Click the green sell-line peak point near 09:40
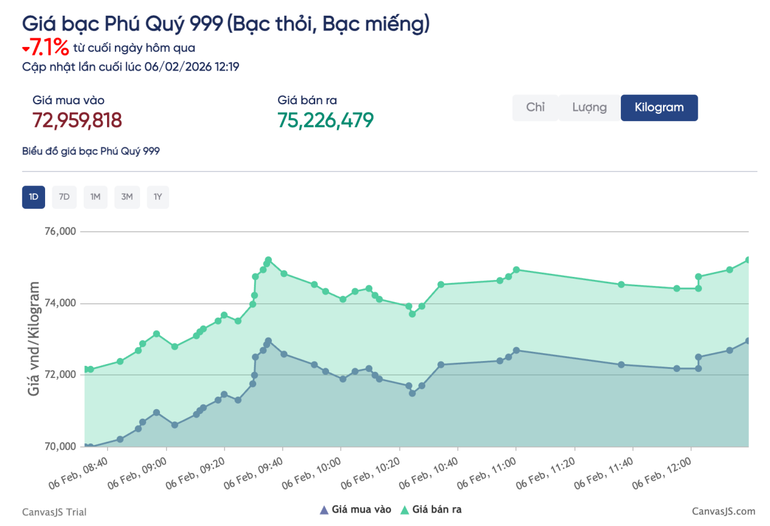770x526 pixels. click(268, 260)
